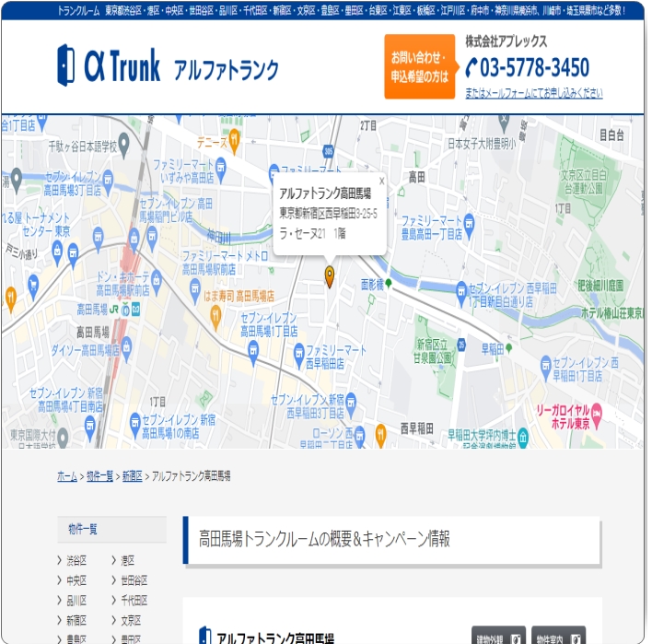Image resolution: width=652 pixels, height=644 pixels.
Task: Click 面影橋 tram stop marker
Action: tap(389, 284)
